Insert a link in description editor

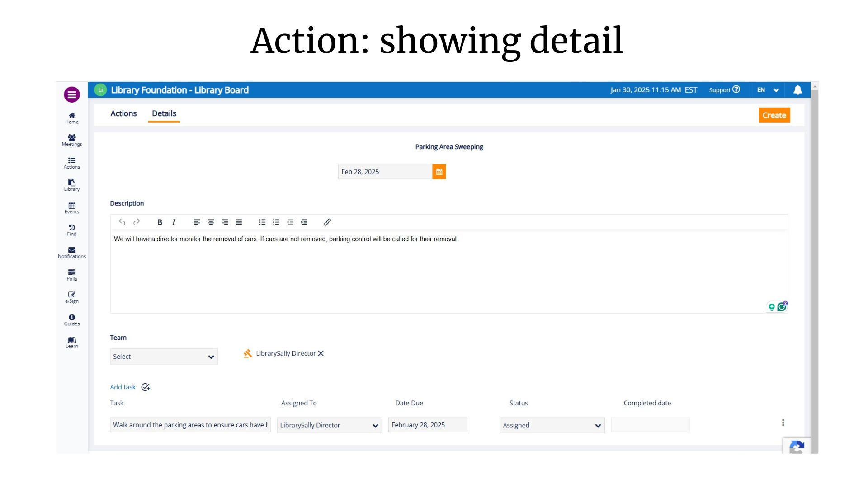tap(327, 222)
